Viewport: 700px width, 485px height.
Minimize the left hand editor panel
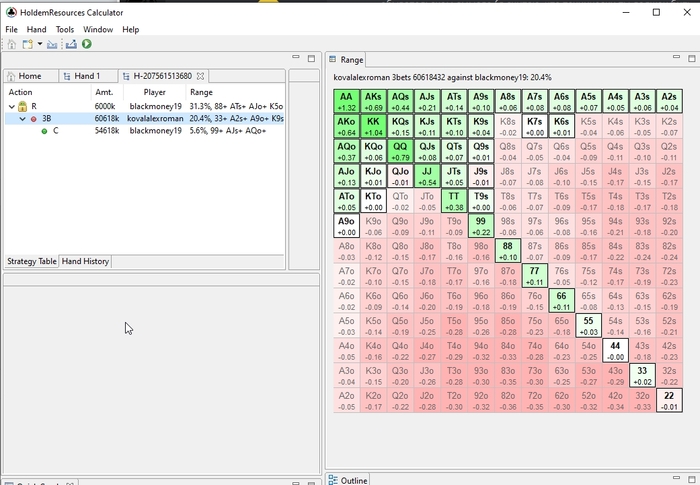296,57
